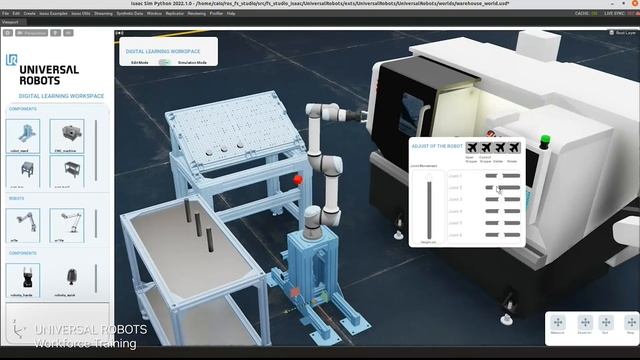Click Joint 6 right movement button
Viewport: 640px width, 360px height.
coord(512,235)
